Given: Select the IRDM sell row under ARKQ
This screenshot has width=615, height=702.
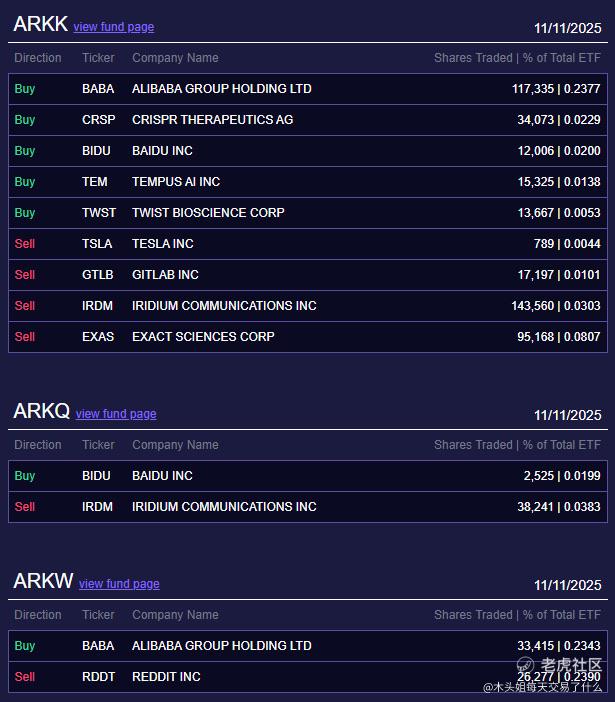Looking at the screenshot, I should (x=308, y=507).
